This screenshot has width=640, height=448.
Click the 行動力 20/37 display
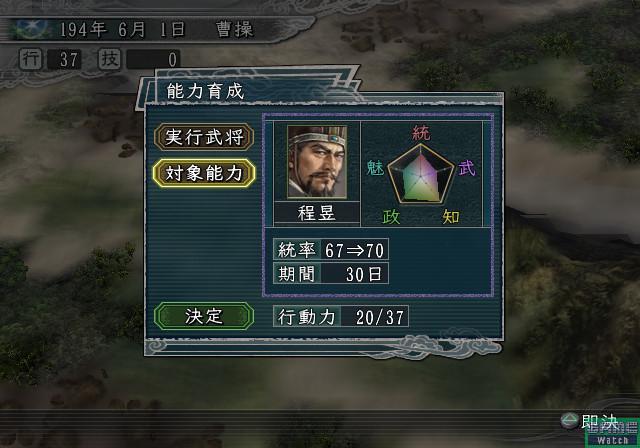point(341,317)
